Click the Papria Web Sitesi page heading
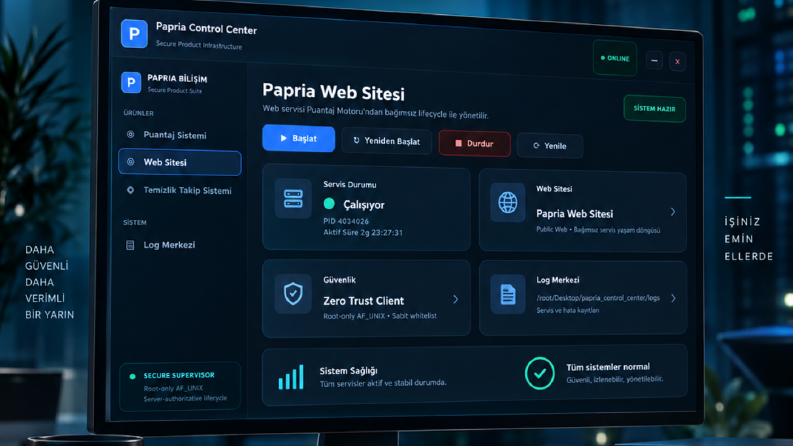The width and height of the screenshot is (793, 446). [x=333, y=92]
